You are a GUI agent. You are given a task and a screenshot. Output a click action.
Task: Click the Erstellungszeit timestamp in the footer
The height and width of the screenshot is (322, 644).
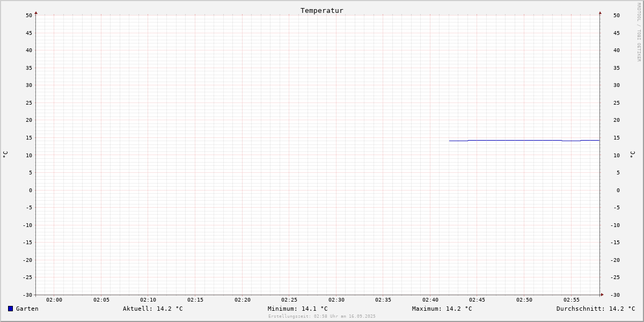pos(322,316)
